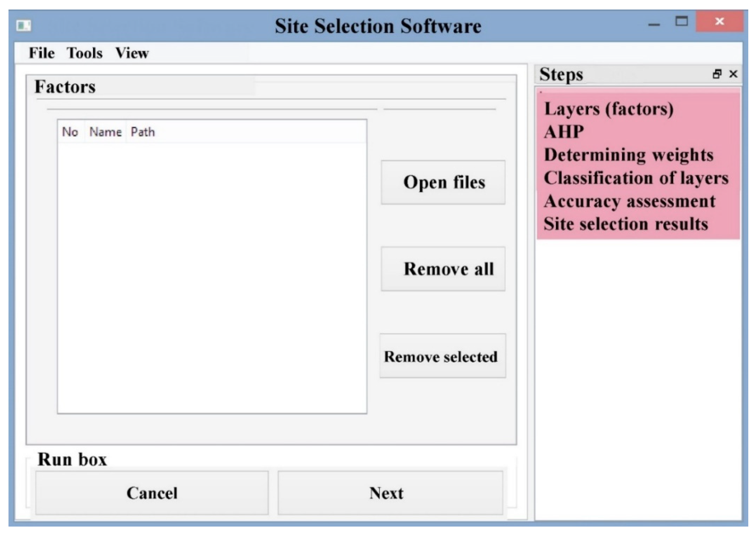The height and width of the screenshot is (533, 756).
Task: Minimize the Site Selection Software window
Action: [654, 24]
